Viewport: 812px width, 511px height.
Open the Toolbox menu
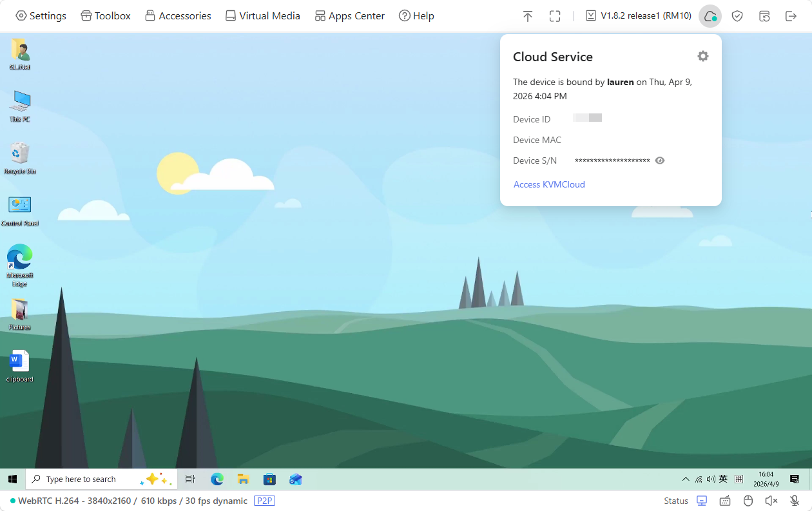[106, 16]
